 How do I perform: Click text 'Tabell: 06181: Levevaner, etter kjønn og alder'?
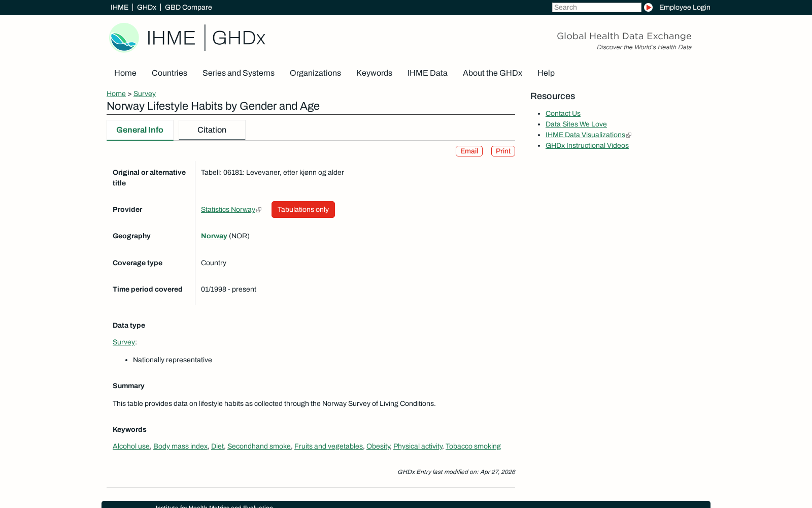pos(273,173)
